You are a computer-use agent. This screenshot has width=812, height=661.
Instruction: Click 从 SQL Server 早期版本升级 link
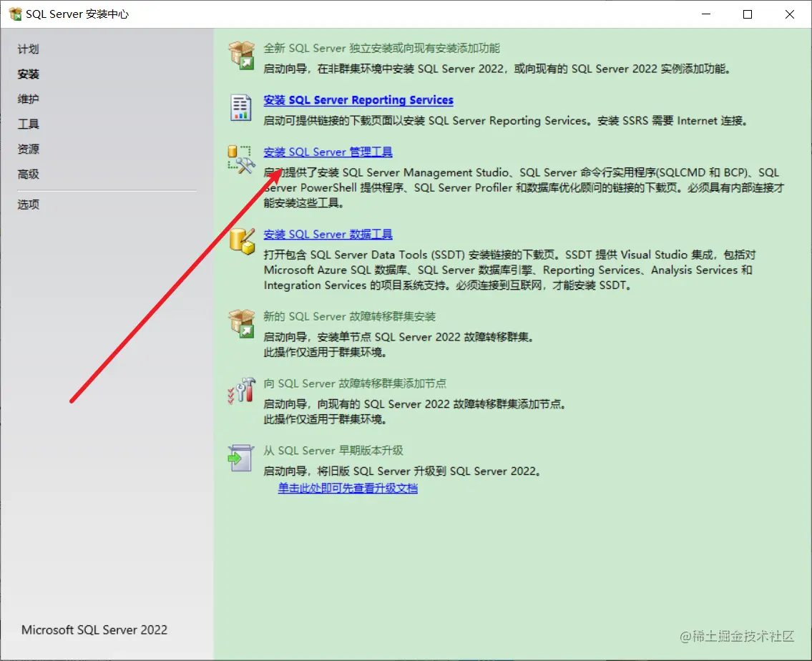coord(333,451)
